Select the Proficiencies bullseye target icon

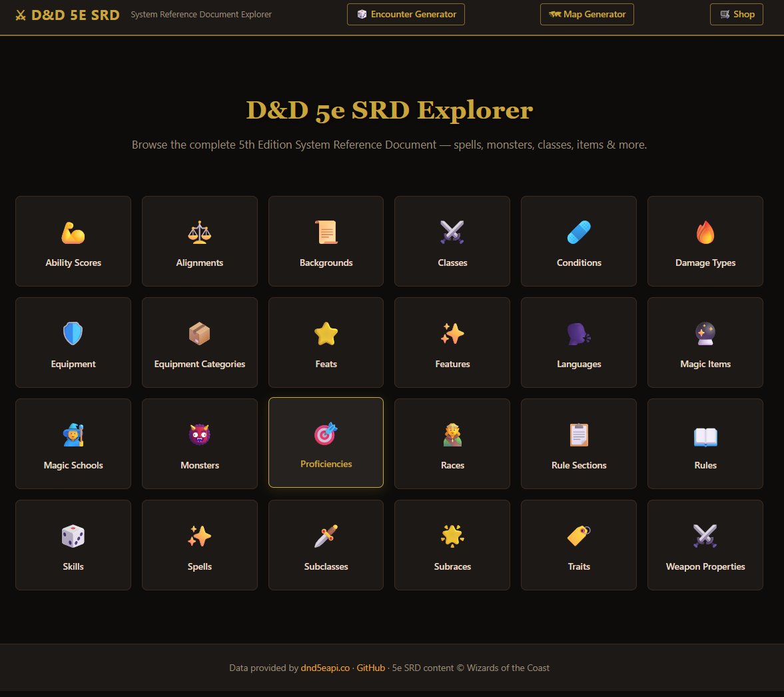point(326,434)
